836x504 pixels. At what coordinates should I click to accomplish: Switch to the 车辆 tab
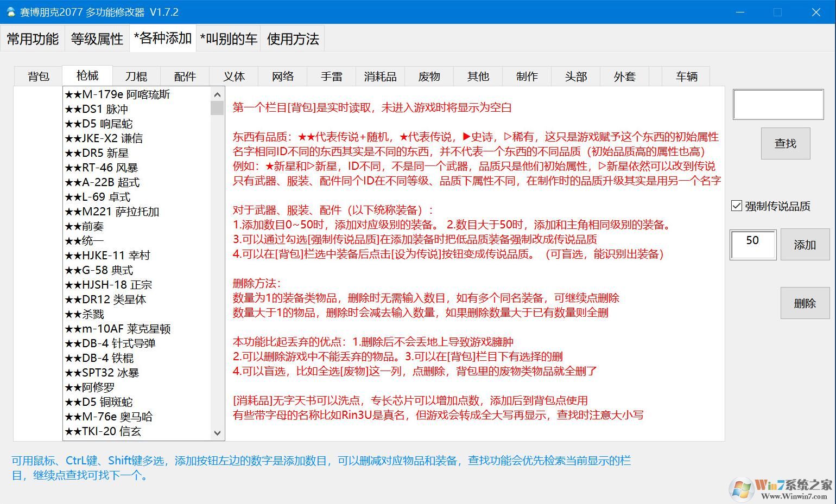tap(686, 76)
